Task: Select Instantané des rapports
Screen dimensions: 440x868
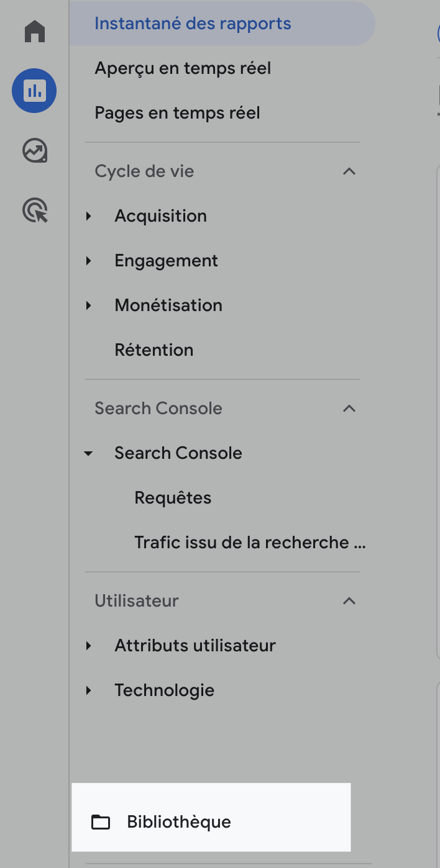Action: (193, 24)
